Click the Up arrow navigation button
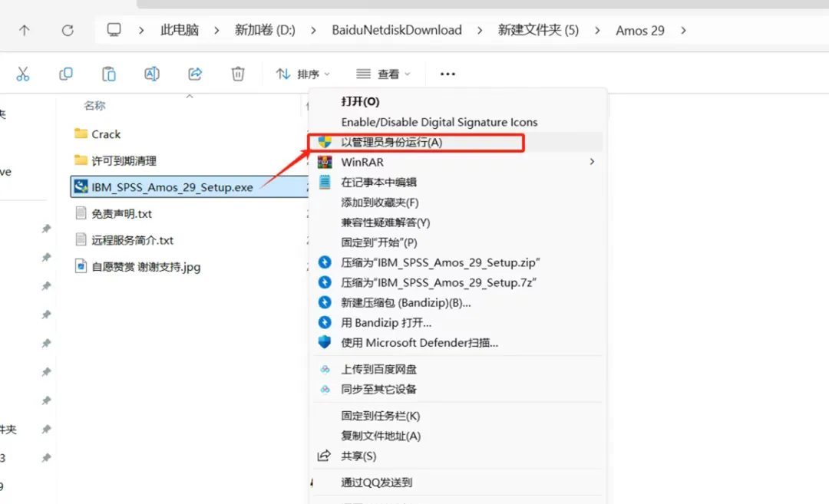The image size is (829, 504). click(x=25, y=31)
